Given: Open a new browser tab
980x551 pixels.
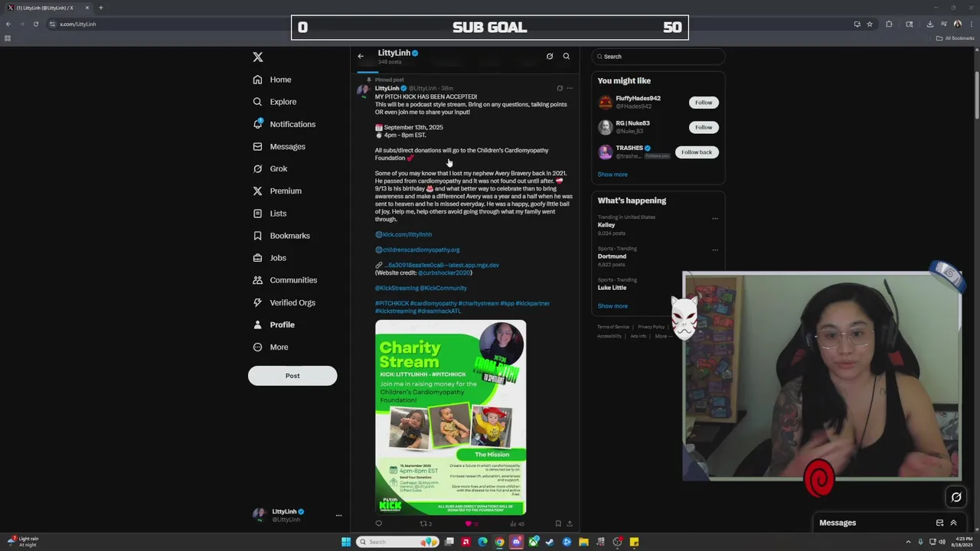Looking at the screenshot, I should tap(100, 8).
